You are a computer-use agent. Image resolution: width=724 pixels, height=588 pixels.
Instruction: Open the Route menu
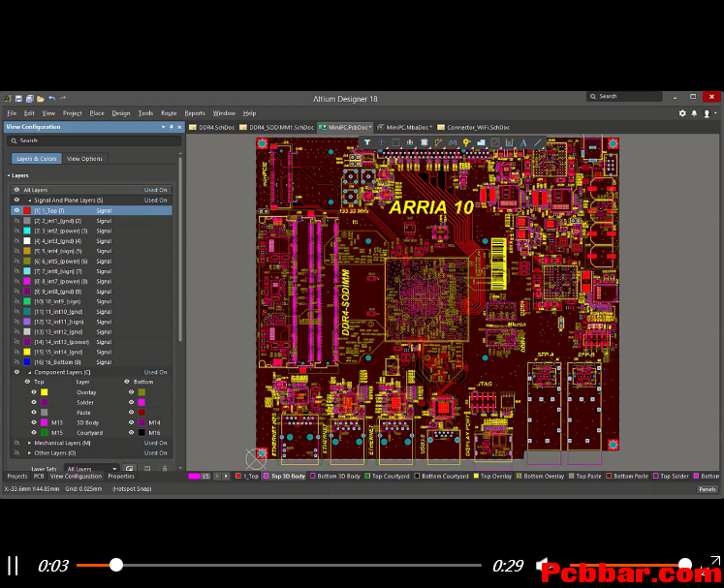coord(169,113)
